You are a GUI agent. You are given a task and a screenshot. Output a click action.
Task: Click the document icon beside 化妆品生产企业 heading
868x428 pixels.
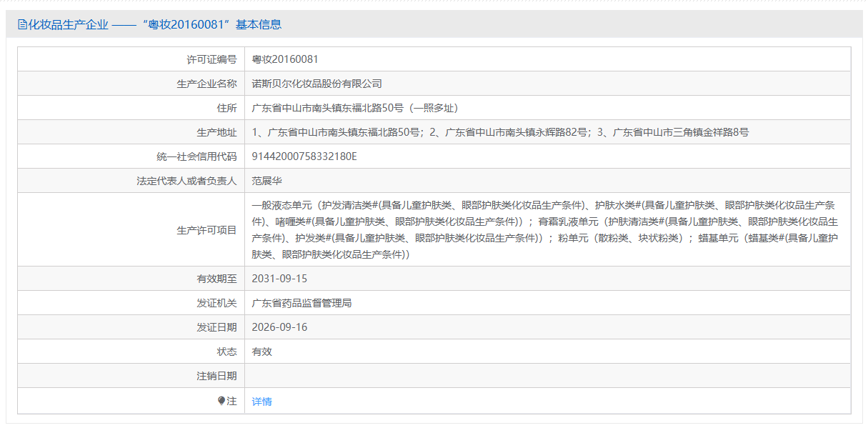pos(21,25)
